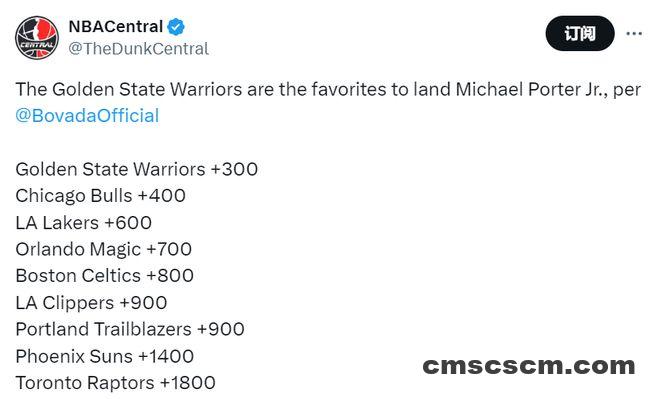Click the Phoenix Suns +1400 line
The height and width of the screenshot is (399, 660).
click(104, 356)
